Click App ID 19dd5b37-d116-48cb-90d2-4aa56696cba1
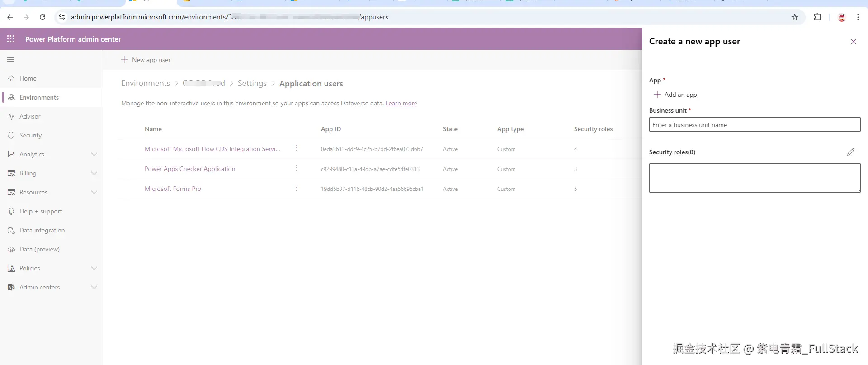The width and height of the screenshot is (868, 365). [x=372, y=189]
